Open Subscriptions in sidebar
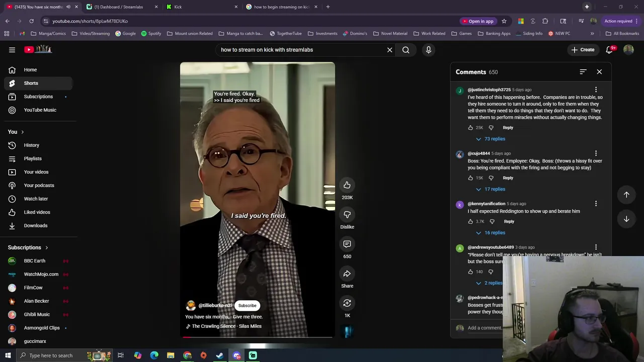The width and height of the screenshot is (644, 362). (38, 97)
